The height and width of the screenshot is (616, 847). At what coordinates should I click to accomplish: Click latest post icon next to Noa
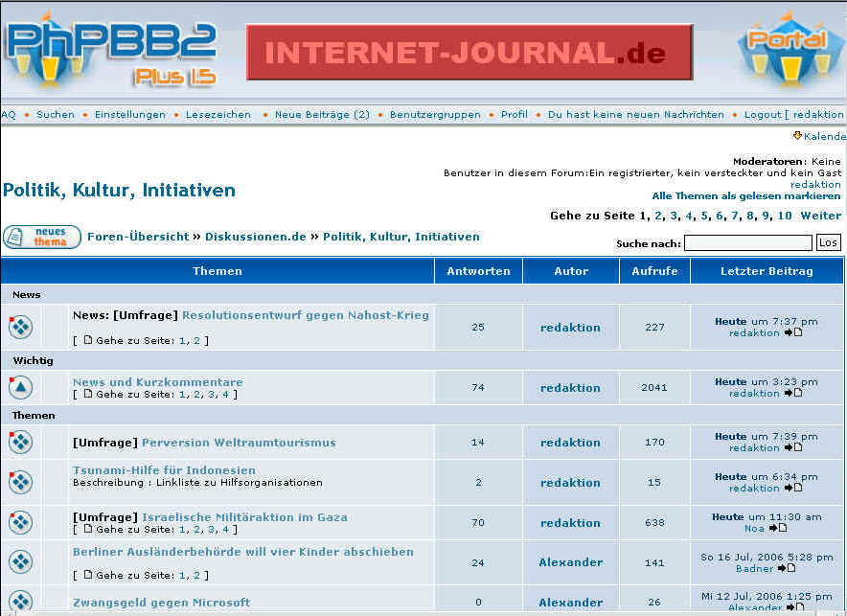[778, 528]
